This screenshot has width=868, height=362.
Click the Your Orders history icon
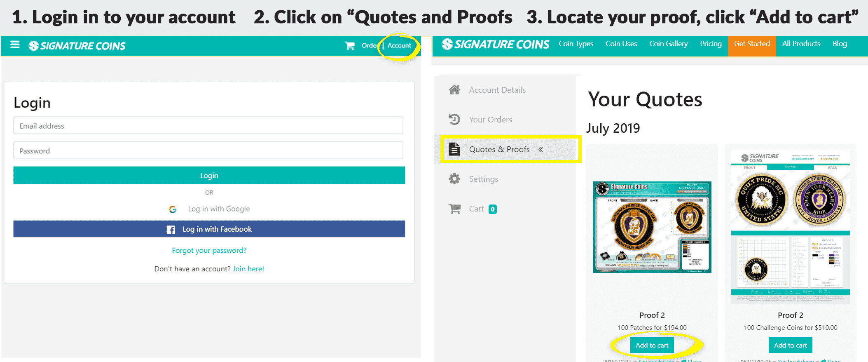tap(454, 120)
